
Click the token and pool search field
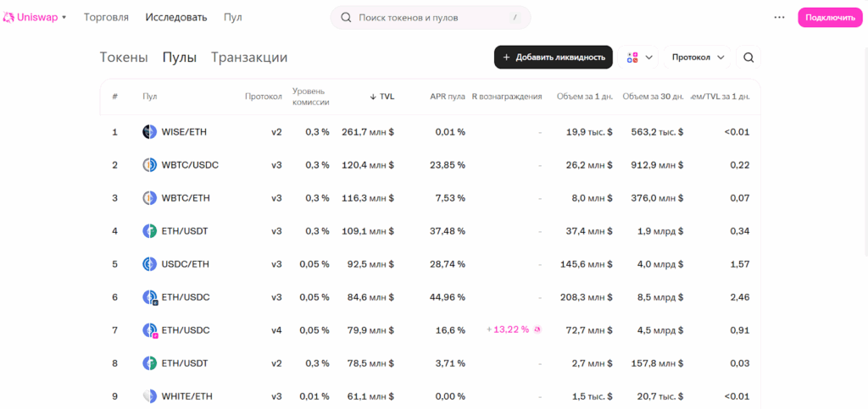(431, 17)
